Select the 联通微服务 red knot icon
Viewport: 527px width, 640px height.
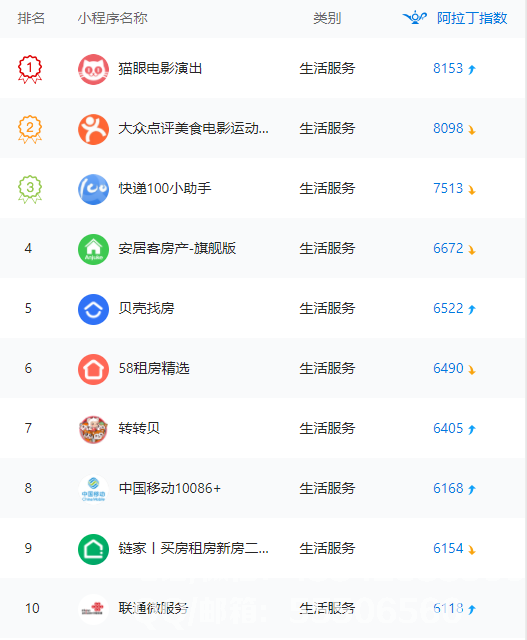click(93, 609)
